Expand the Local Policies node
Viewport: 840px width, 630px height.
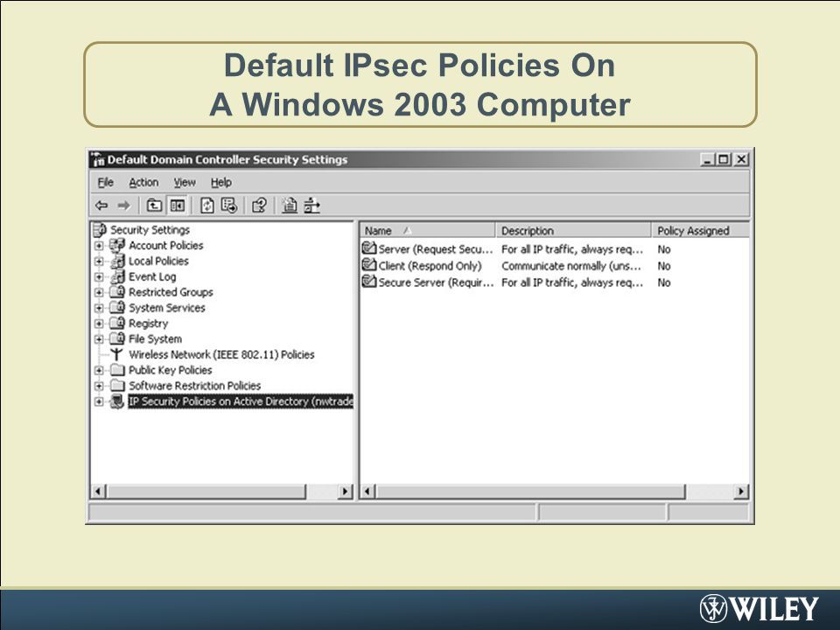[x=99, y=262]
